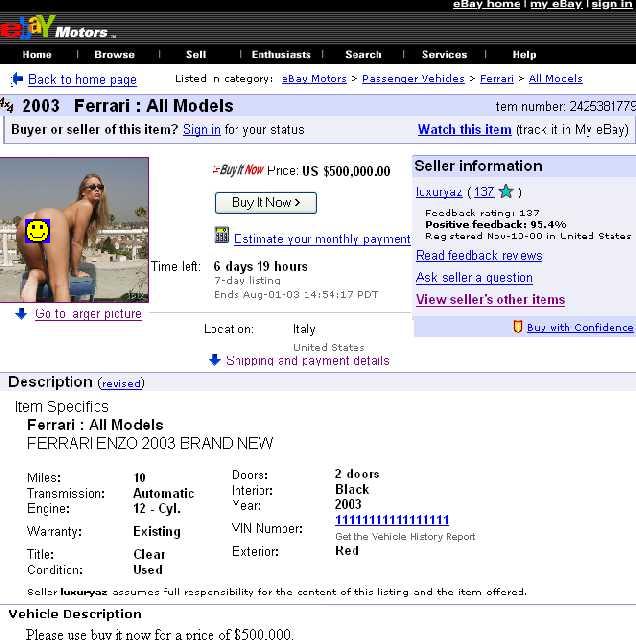The width and height of the screenshot is (636, 640).
Task: Select the Get the Vehicle History Report text
Action: (x=405, y=537)
